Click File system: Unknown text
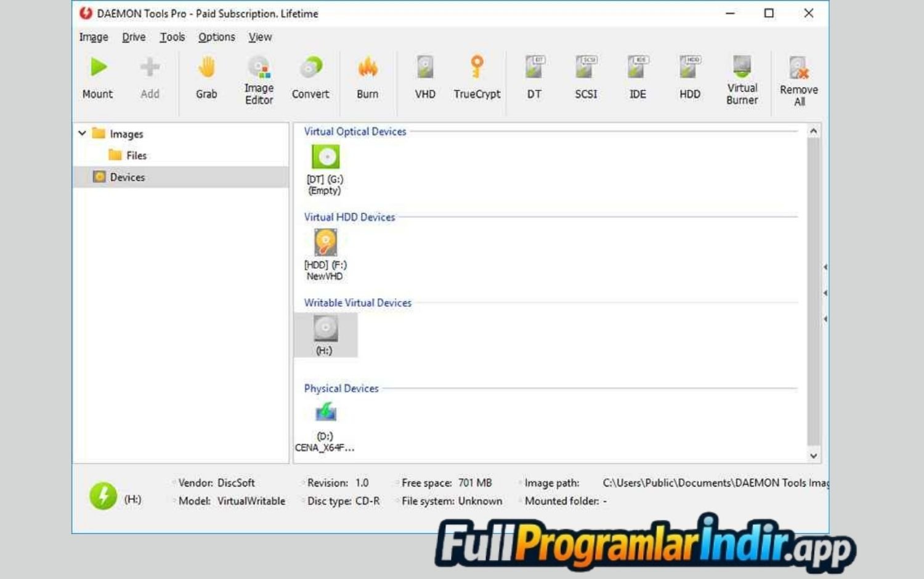The image size is (924, 579). point(452,501)
